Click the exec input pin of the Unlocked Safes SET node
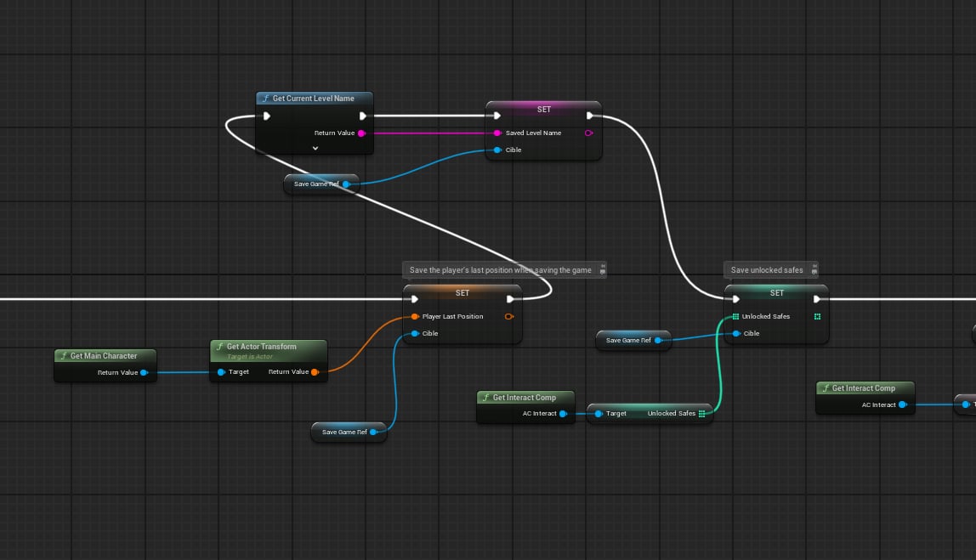Viewport: 976px width, 560px height. coord(735,299)
